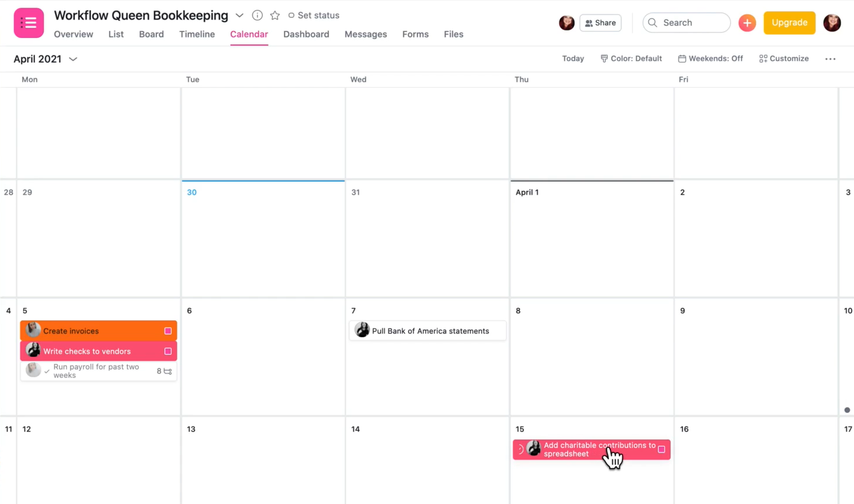Switch to the Board tab
Screen dimensions: 854x504
click(x=151, y=34)
